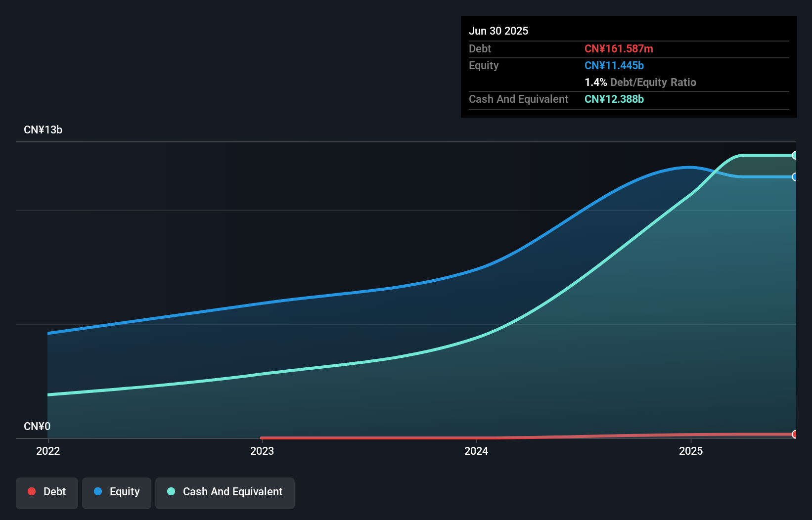Select the teal Cash And Equivalent dot

tap(171, 491)
